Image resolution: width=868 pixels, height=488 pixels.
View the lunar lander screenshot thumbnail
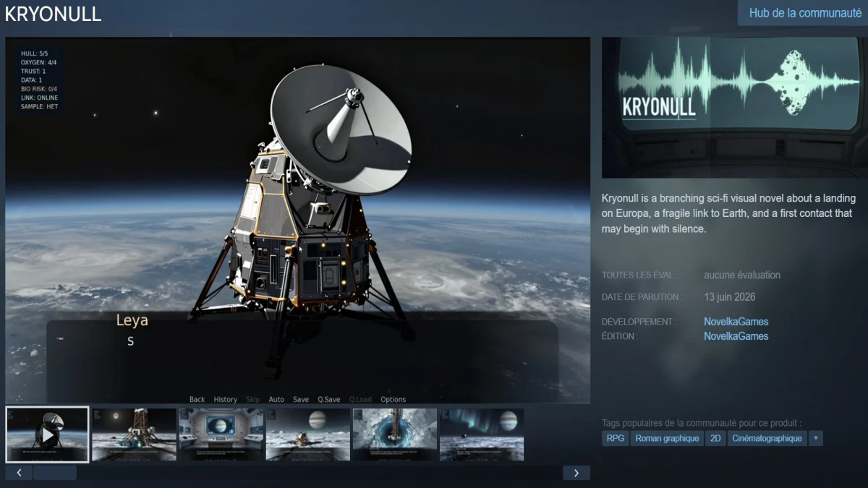click(x=135, y=435)
